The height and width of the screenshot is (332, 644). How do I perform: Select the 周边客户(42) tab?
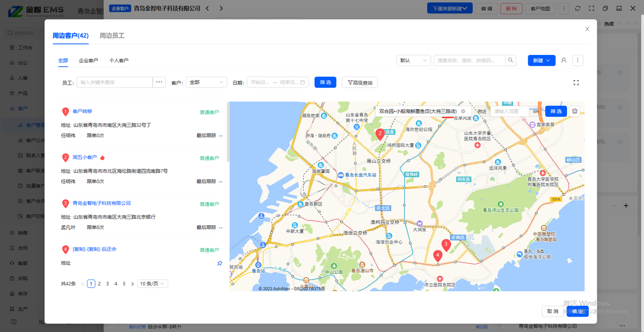(70, 36)
